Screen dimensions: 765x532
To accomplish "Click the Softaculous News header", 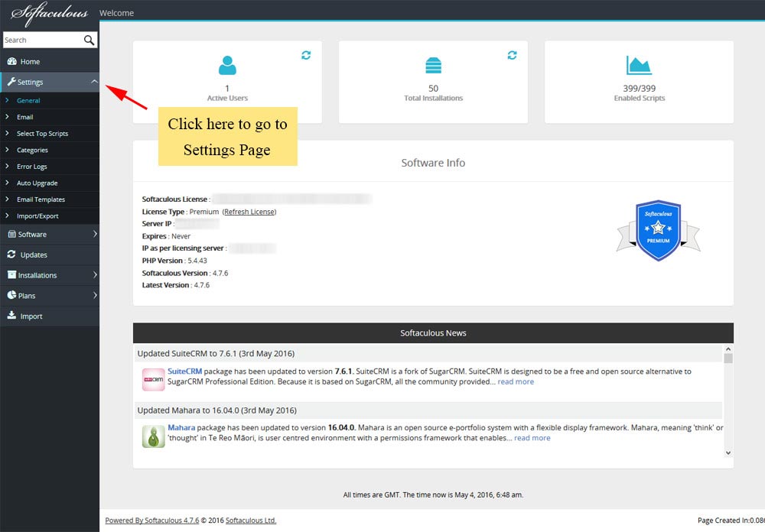I will tap(433, 333).
